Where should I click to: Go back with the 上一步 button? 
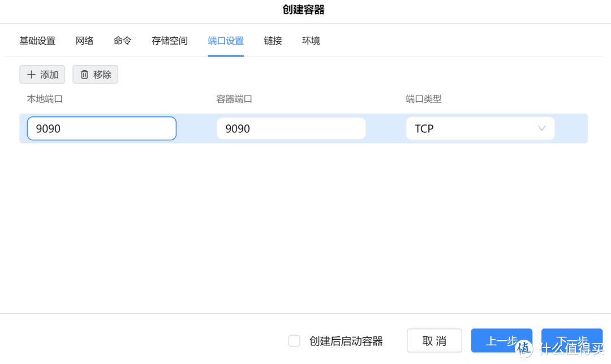point(501,341)
